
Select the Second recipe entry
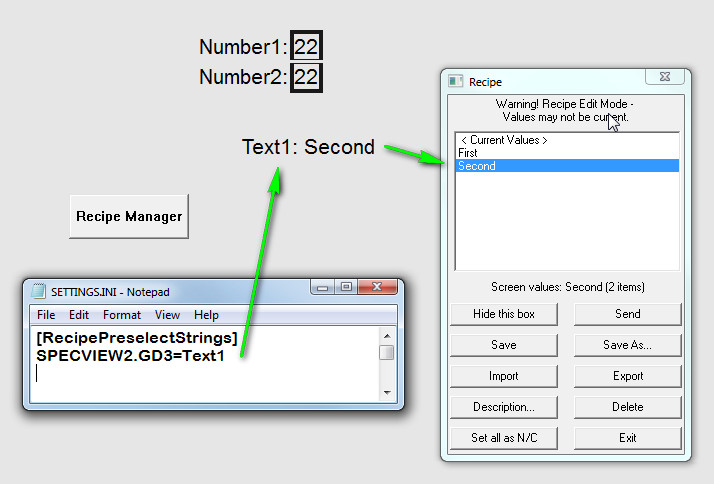point(567,166)
